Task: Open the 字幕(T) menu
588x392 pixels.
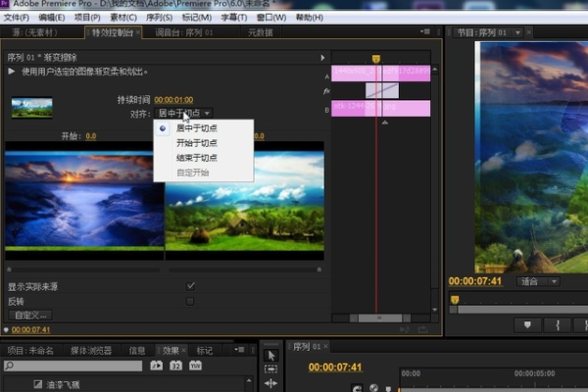Action: pos(234,18)
